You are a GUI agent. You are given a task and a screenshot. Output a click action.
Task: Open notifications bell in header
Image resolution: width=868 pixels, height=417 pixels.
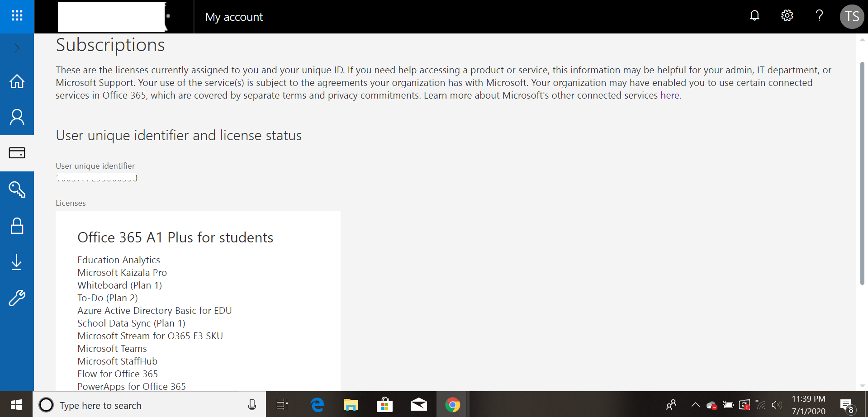point(754,16)
